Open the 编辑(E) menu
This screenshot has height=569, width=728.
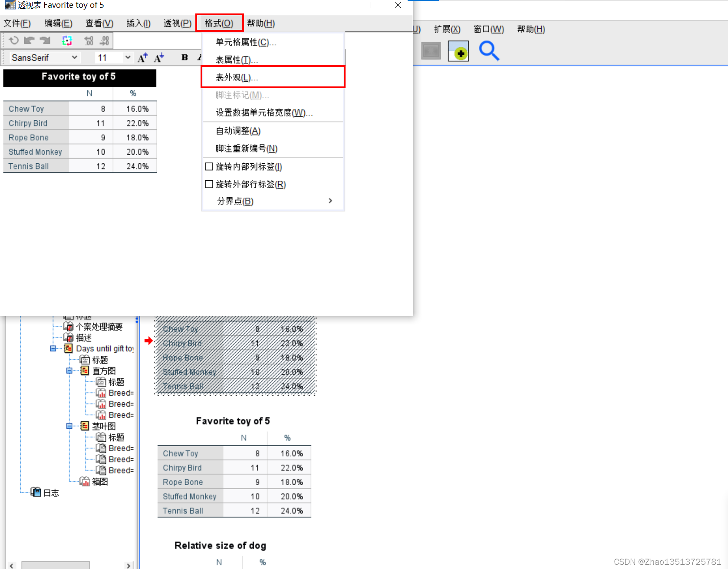(x=58, y=23)
